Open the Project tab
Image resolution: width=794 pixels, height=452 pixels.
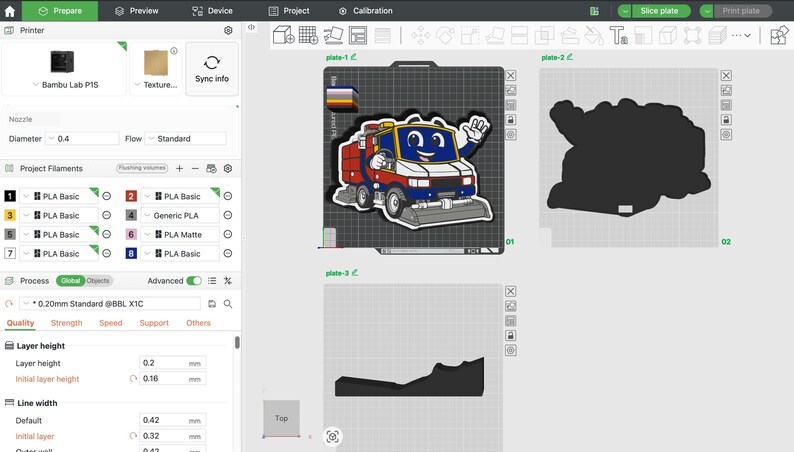coord(289,11)
